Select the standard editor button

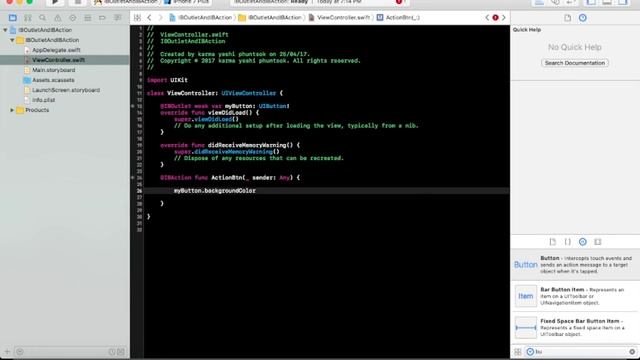(x=539, y=2)
